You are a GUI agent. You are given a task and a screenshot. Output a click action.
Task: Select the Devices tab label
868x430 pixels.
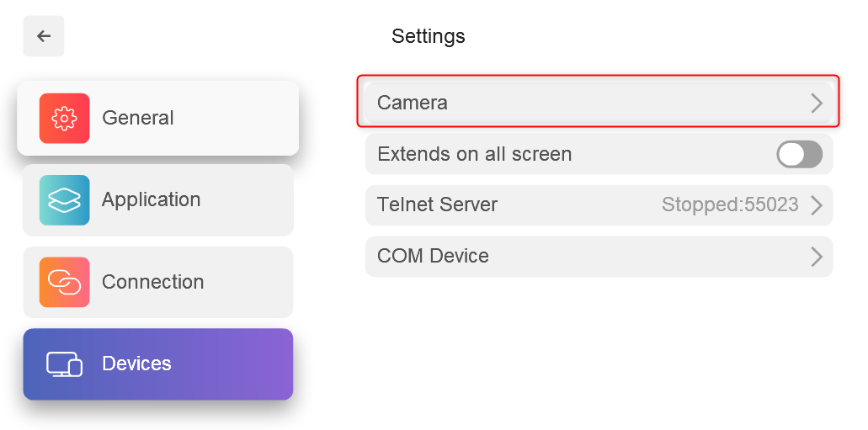(x=136, y=364)
